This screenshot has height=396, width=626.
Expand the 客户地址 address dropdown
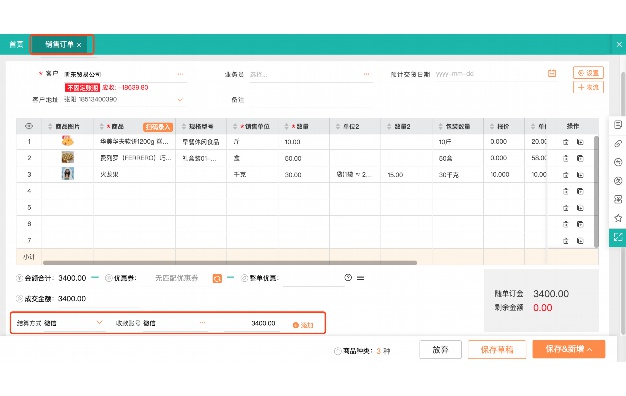pyautogui.click(x=180, y=99)
